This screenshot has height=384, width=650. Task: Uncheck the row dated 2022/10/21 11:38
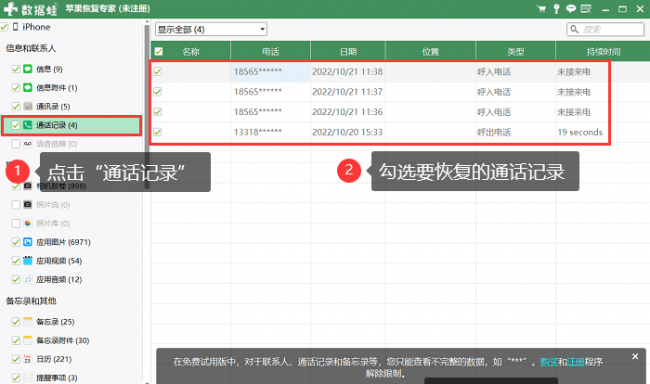158,71
